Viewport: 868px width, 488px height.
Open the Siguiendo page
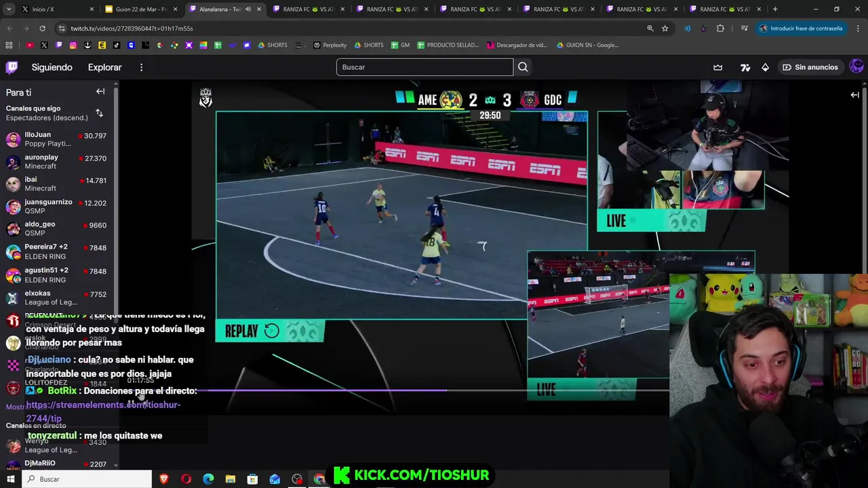click(x=52, y=67)
